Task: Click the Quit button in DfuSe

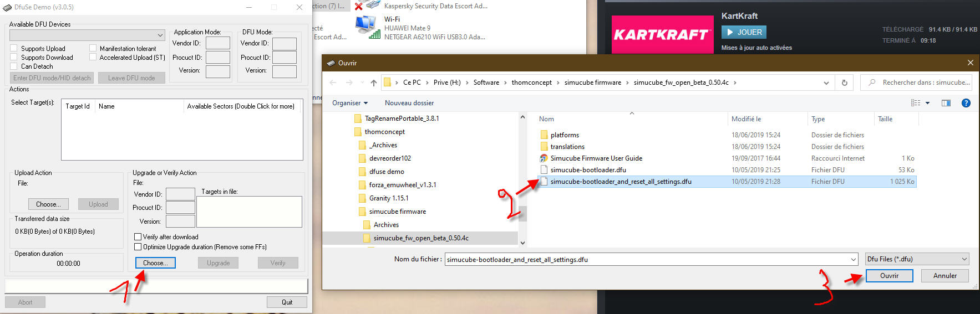Action: pyautogui.click(x=287, y=302)
